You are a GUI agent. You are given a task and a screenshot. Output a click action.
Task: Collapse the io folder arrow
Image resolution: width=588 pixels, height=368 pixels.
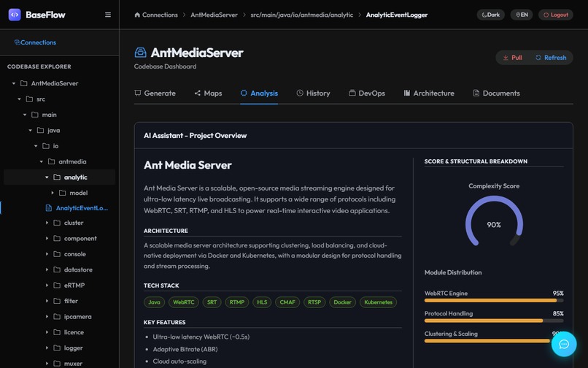tap(36, 146)
